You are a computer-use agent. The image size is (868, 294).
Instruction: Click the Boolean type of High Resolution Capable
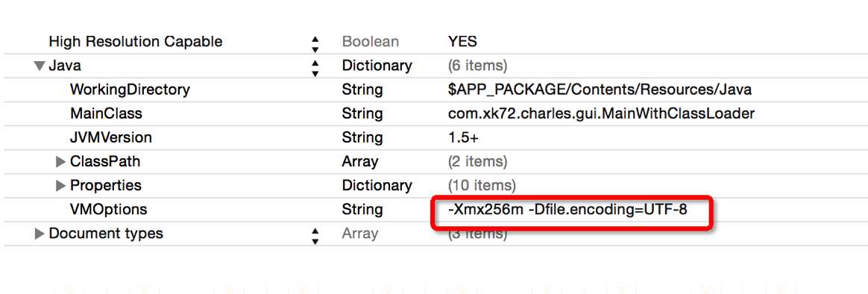[370, 42]
